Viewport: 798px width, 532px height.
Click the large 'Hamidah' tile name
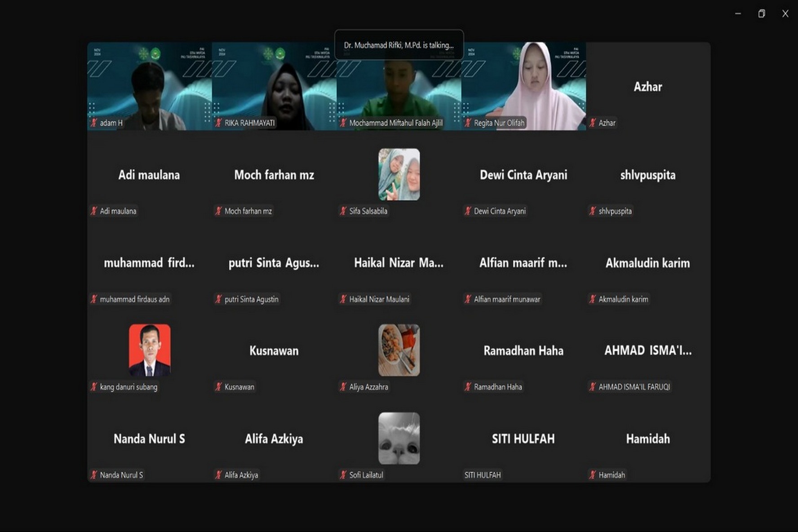point(648,439)
